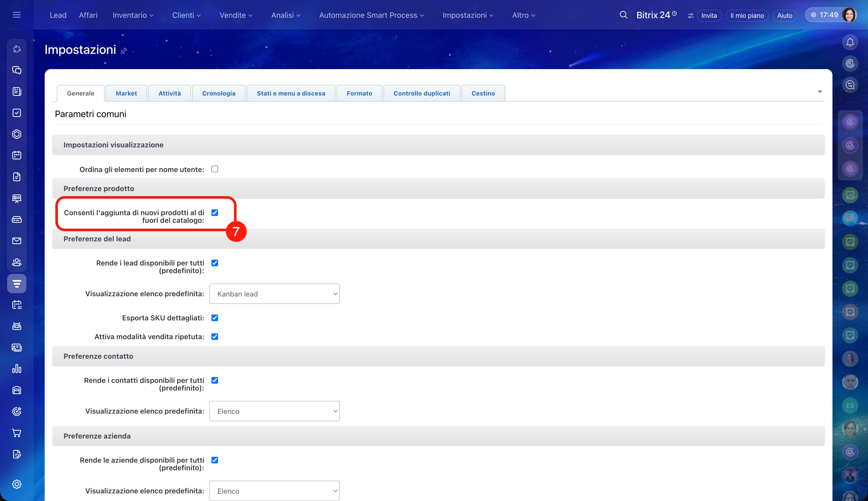
Task: Click the shopping cart sidebar icon
Action: click(x=16, y=433)
